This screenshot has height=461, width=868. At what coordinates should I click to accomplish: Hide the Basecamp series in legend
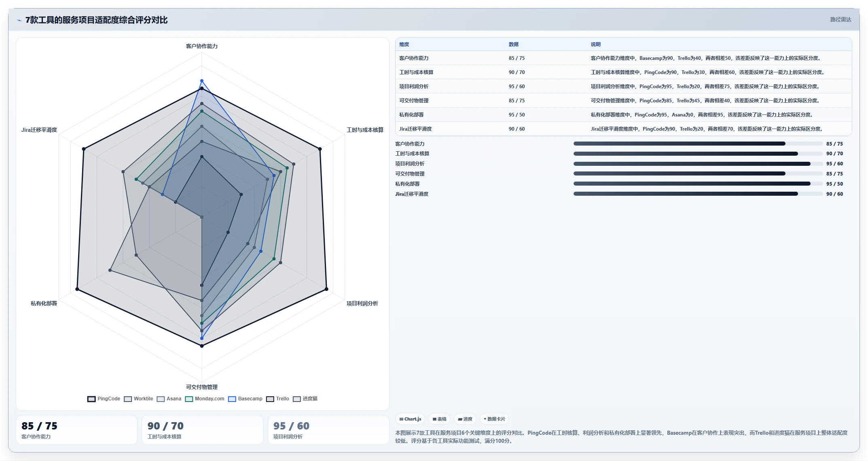coord(245,399)
